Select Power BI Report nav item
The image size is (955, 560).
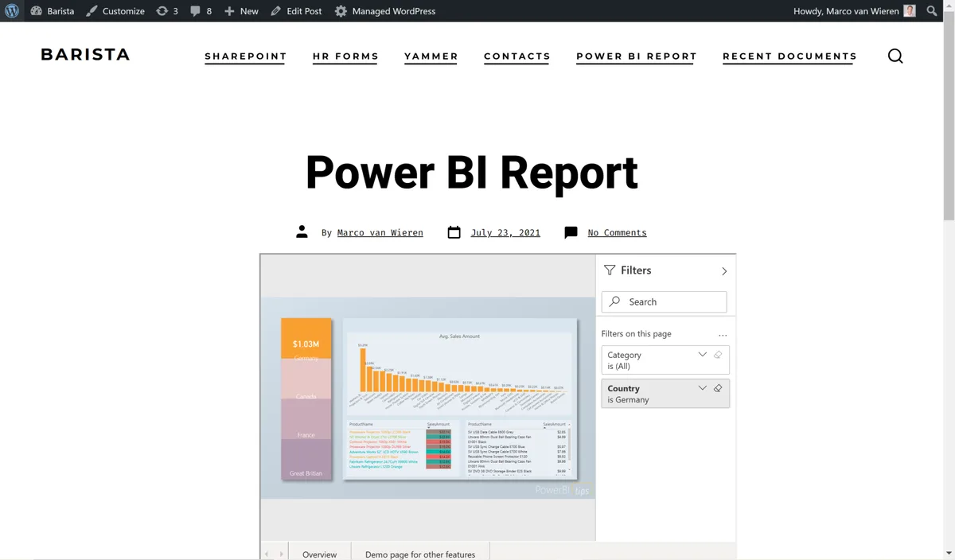pos(637,56)
